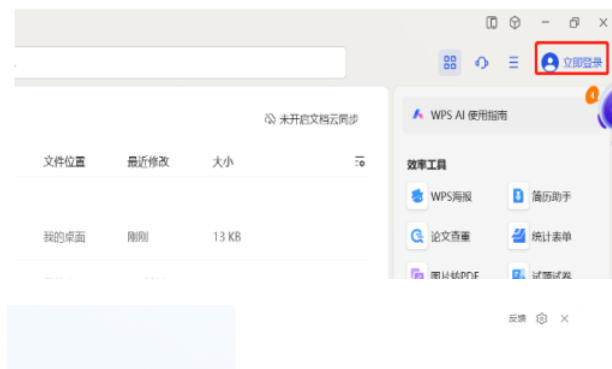Sort by 文件位置 column header
This screenshot has width=612, height=369.
pos(64,161)
